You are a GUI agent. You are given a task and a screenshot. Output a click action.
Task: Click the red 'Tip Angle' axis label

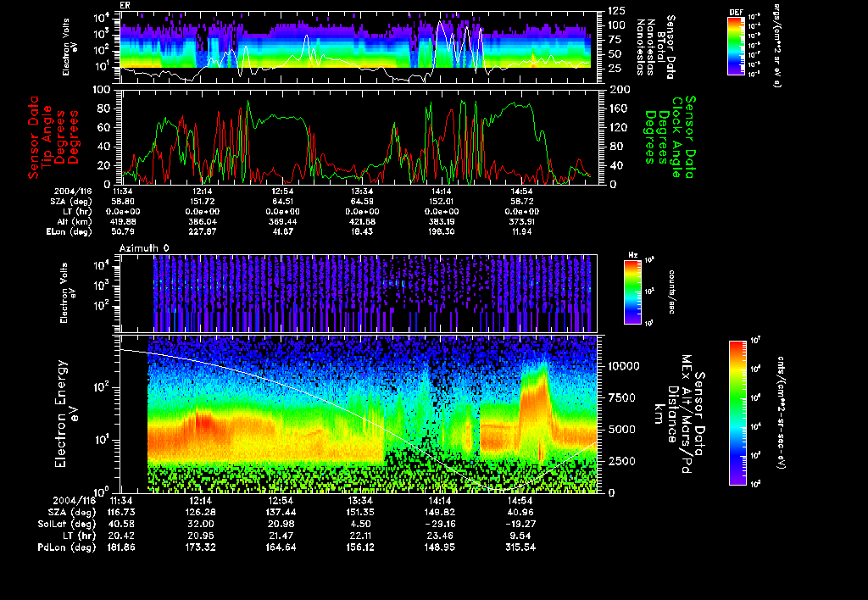pyautogui.click(x=47, y=137)
